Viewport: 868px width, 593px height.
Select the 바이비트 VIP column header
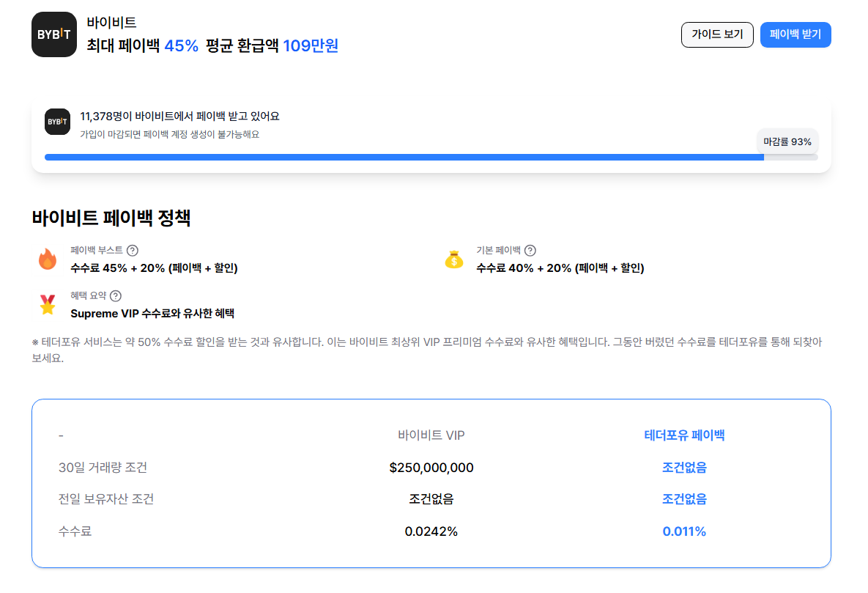431,435
